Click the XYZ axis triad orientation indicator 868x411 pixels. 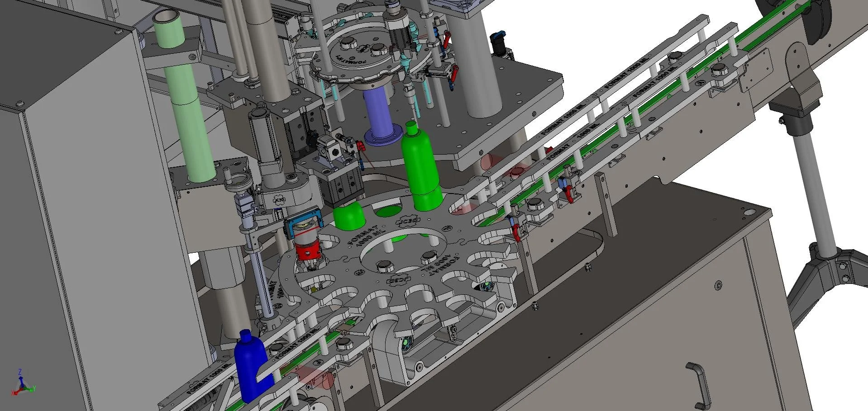23,383
